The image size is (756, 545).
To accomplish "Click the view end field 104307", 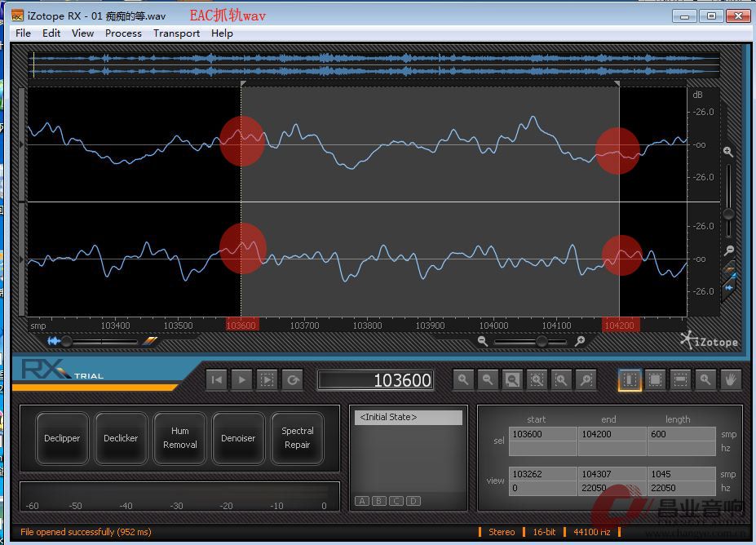I will (x=612, y=474).
